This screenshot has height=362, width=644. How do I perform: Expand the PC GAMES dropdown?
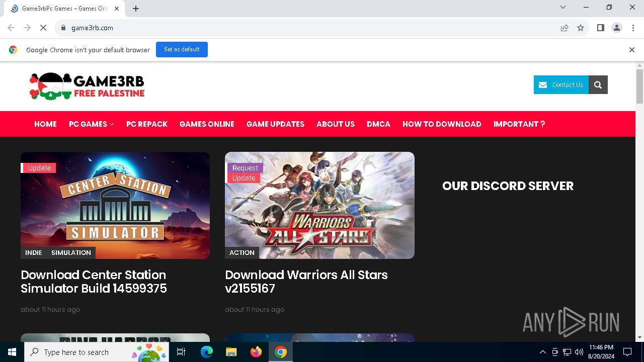(x=91, y=124)
